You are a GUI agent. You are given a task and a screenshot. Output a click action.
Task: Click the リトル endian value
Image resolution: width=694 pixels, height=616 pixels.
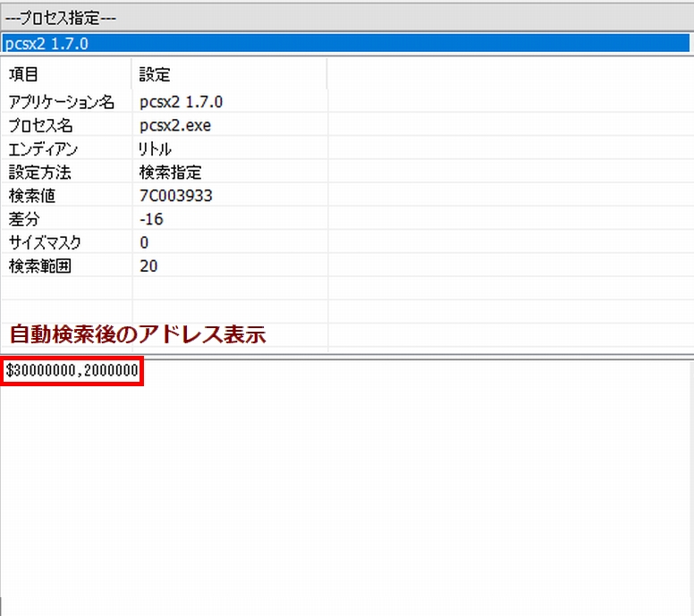[x=155, y=148]
